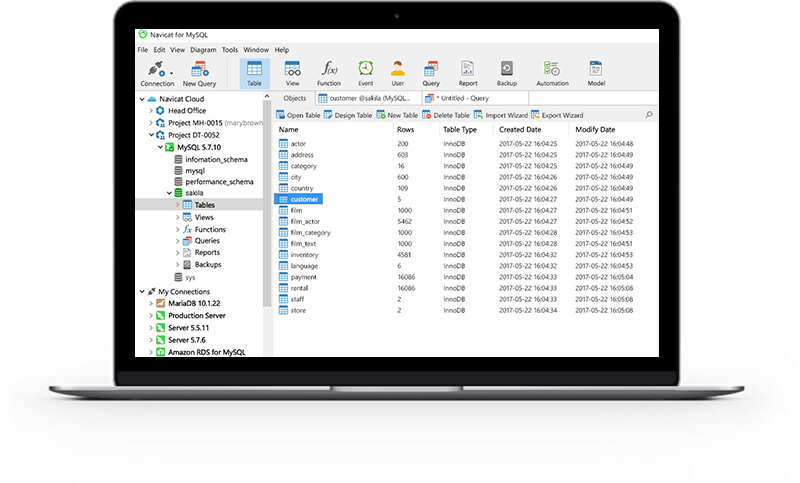Sort by the Rows column header
Viewport: 800px width, 483px height.
point(406,130)
